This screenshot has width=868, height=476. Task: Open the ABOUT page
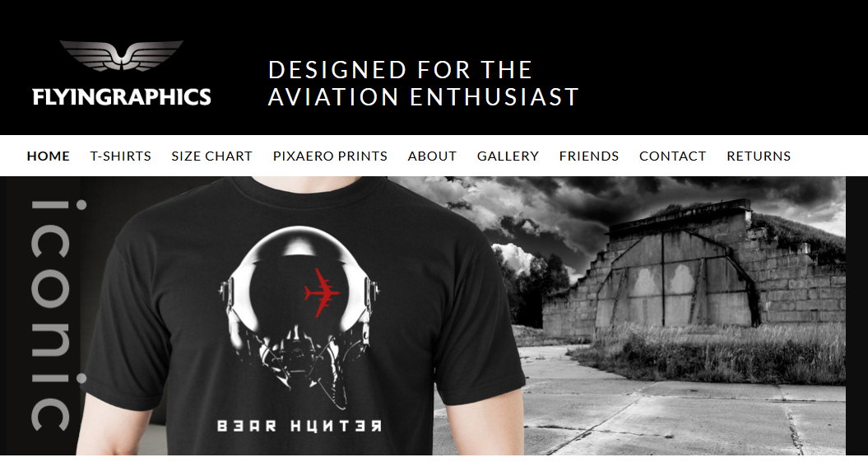click(x=432, y=156)
